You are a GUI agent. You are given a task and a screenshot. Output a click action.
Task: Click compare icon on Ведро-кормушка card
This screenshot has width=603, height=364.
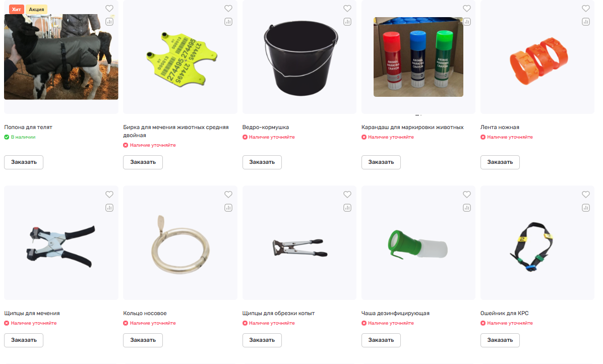[x=347, y=22]
